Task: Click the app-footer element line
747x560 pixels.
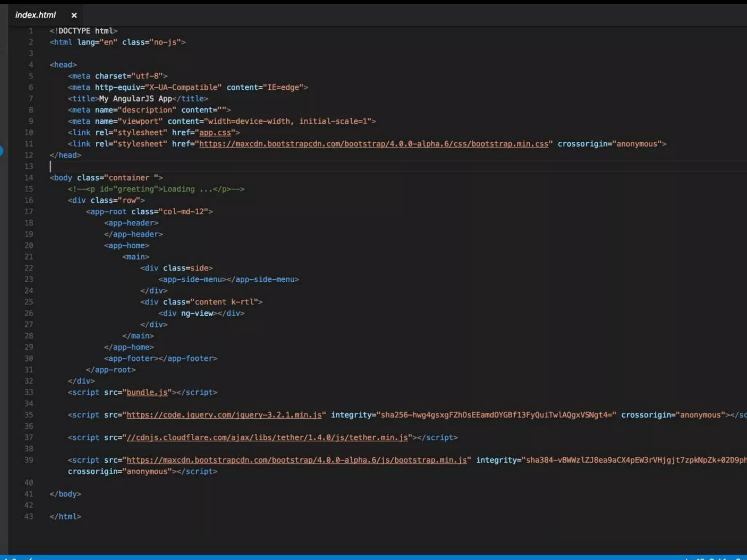Action: [160, 359]
